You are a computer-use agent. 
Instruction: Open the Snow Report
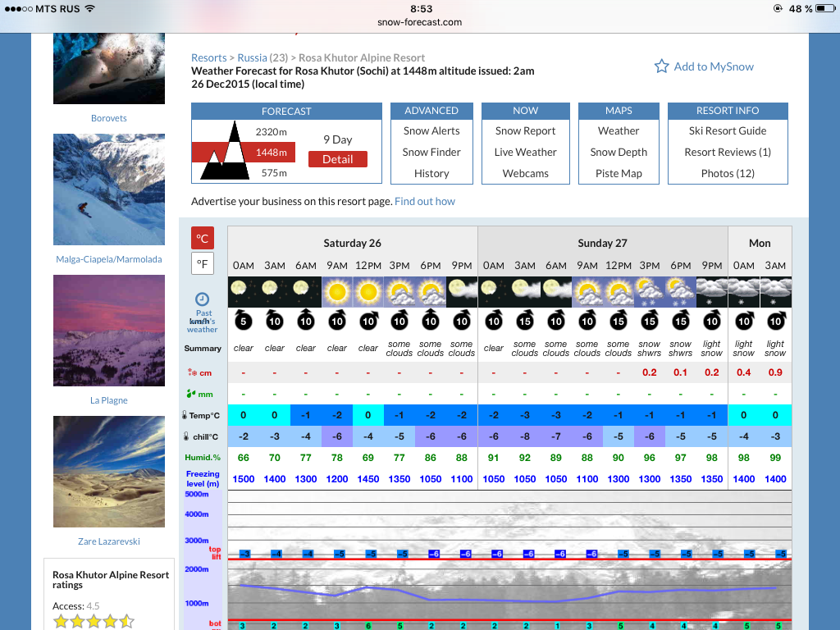pyautogui.click(x=526, y=130)
